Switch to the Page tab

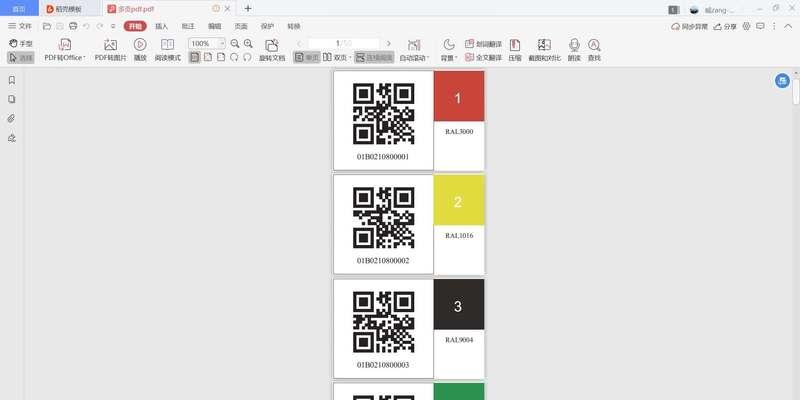(241, 26)
